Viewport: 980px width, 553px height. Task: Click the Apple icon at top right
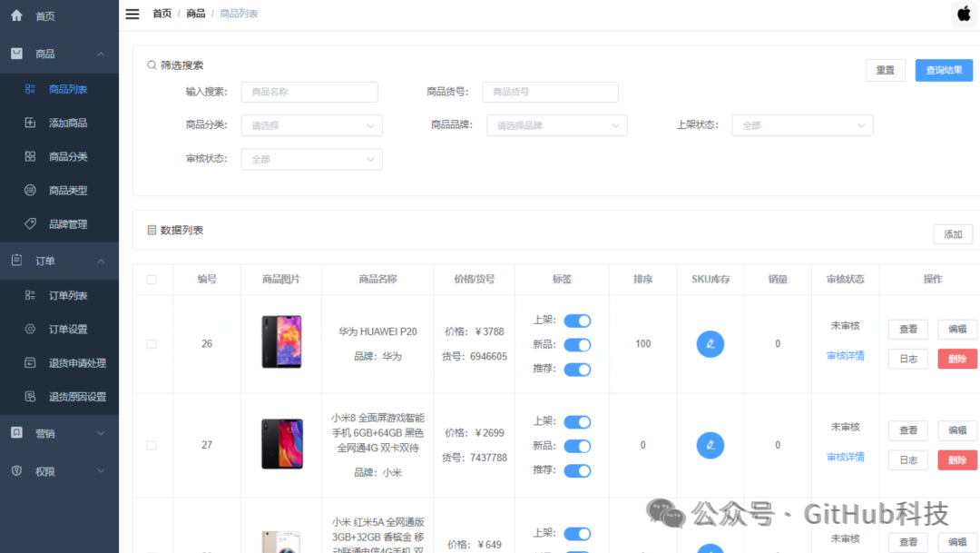tap(963, 14)
